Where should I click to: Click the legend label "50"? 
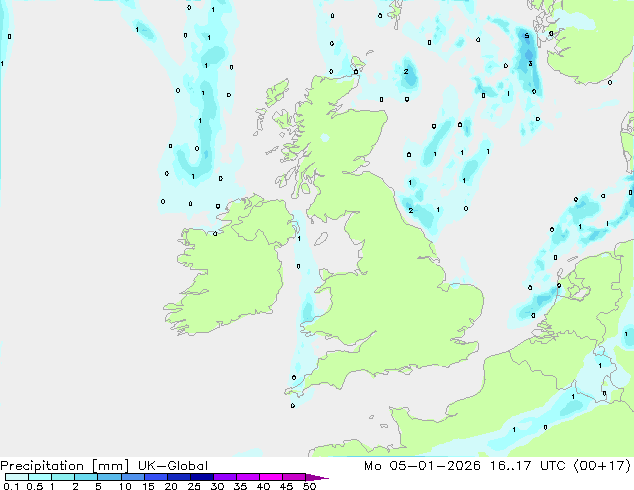coord(309,486)
